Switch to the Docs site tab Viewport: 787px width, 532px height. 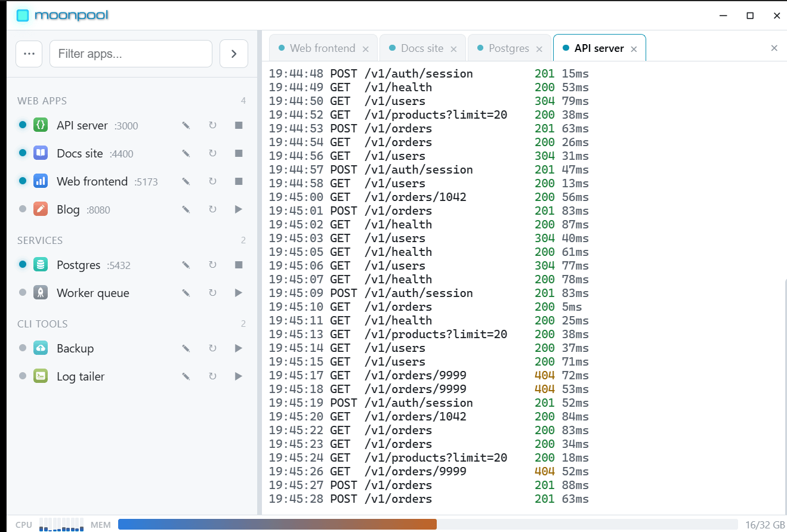(x=422, y=48)
